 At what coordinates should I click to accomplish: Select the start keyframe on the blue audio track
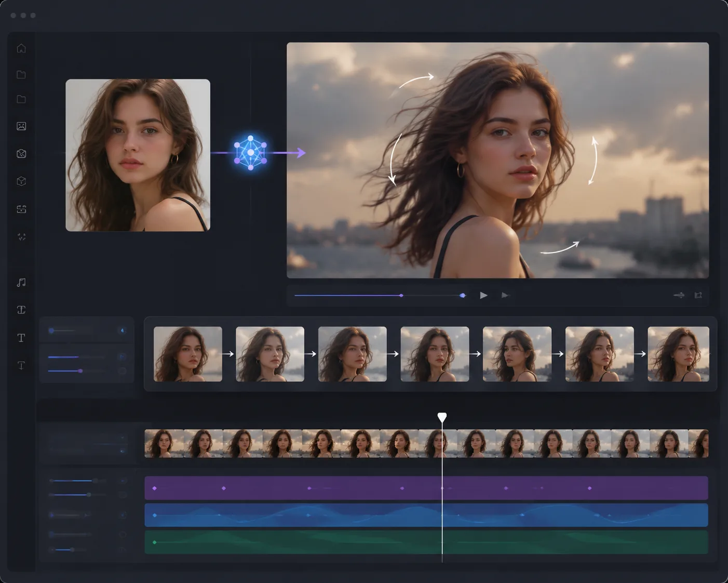(155, 515)
